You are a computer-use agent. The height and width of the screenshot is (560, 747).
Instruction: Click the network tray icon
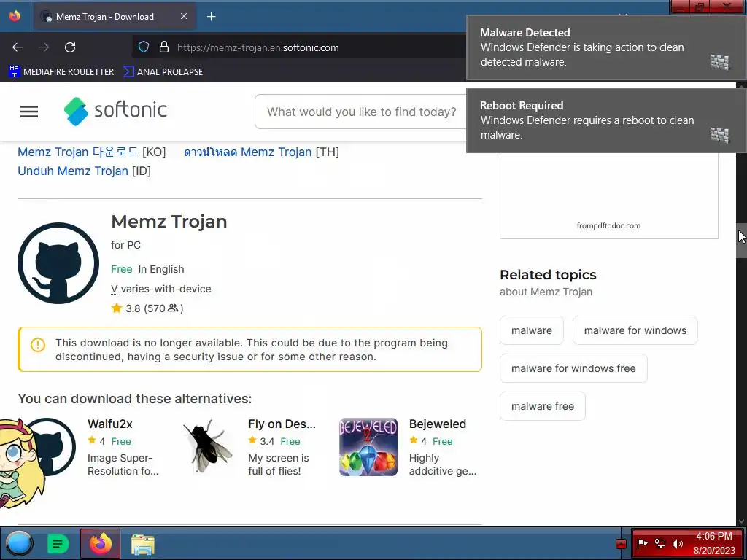(x=660, y=543)
